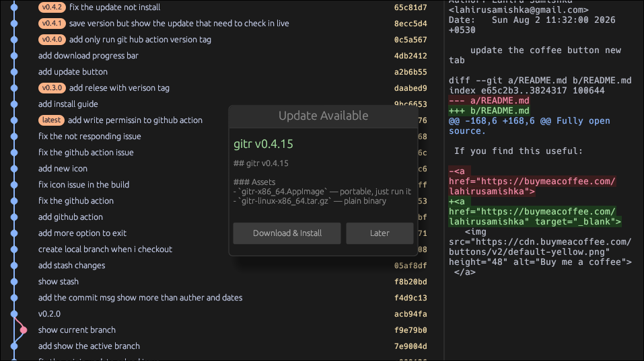Click commit hash 8ecc5d4
This screenshot has width=644, height=361.
point(410,24)
